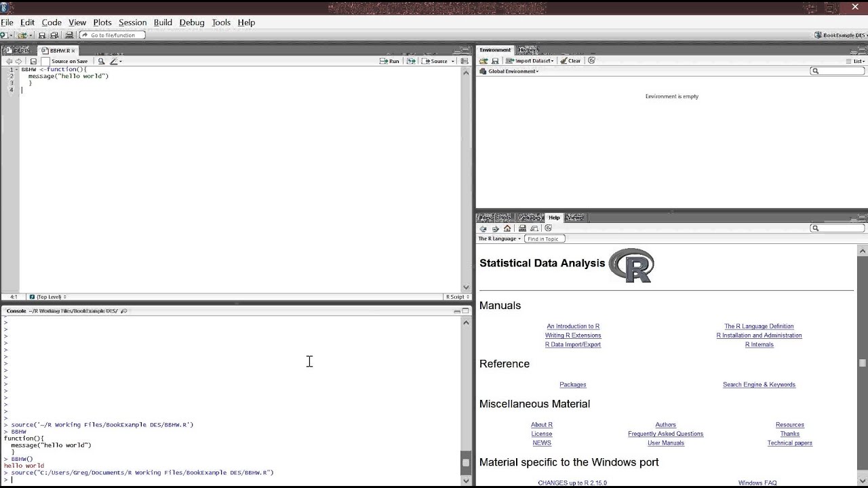Save workspace icon in Environment pane
Viewport: 868px width, 488px height.
(495, 61)
